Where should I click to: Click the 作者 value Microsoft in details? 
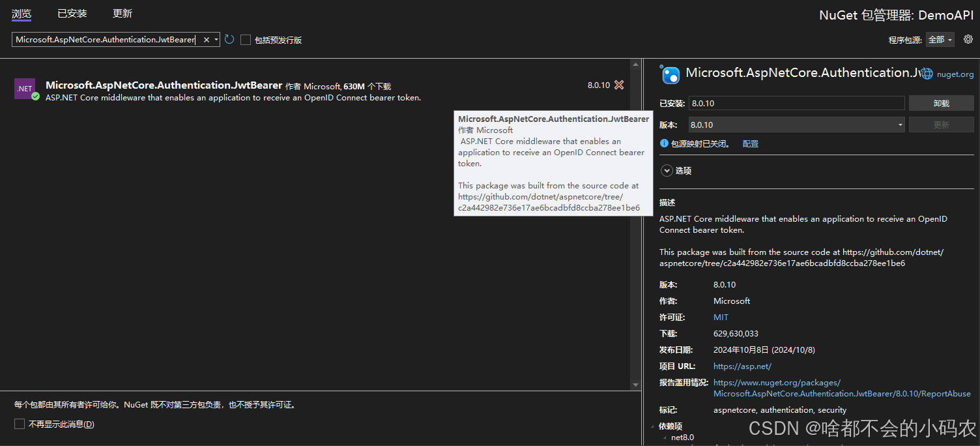pyautogui.click(x=732, y=301)
